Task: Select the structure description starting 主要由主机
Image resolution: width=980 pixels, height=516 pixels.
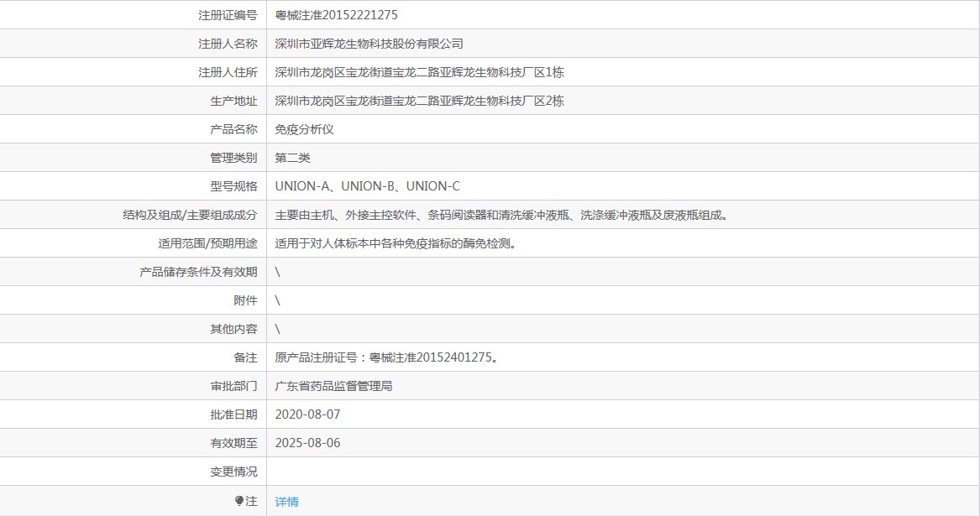Action: click(x=501, y=215)
